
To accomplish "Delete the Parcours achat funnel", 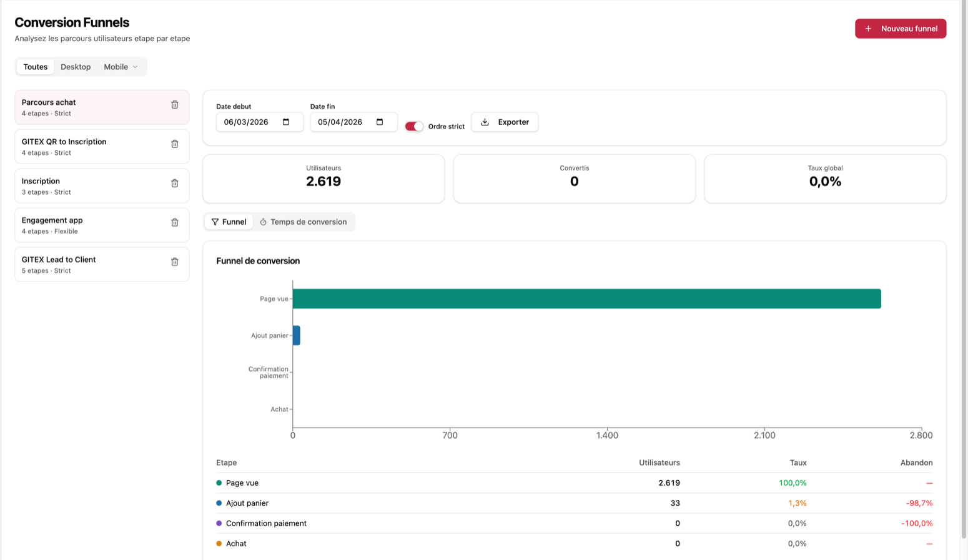I will [x=174, y=105].
